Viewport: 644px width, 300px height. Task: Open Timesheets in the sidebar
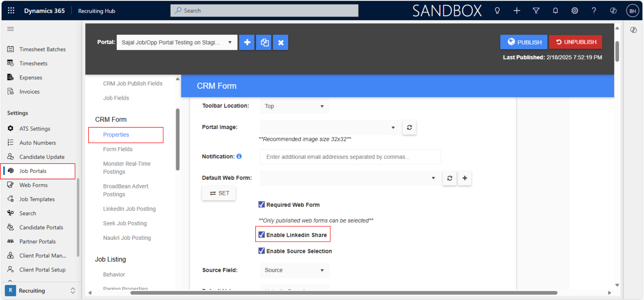[x=33, y=63]
